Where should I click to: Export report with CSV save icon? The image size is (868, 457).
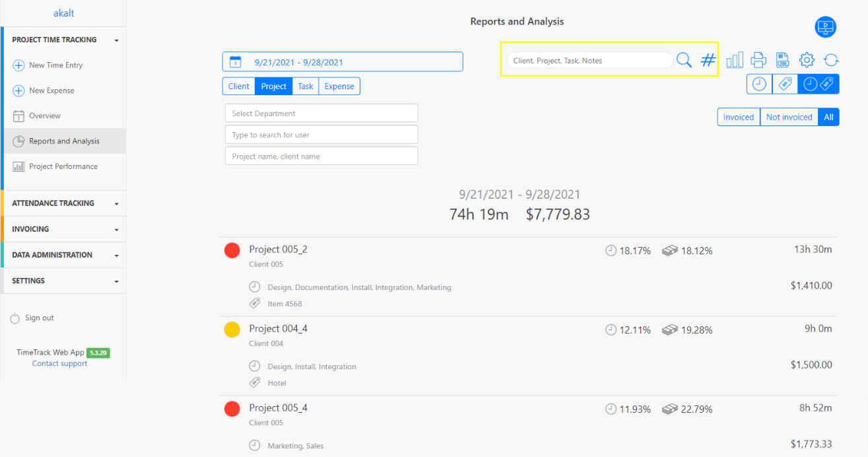click(783, 60)
